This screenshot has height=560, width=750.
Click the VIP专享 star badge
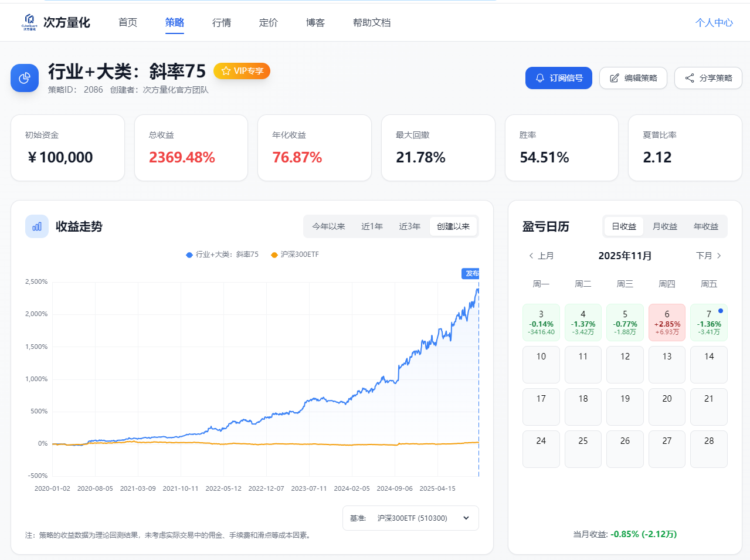pyautogui.click(x=242, y=71)
